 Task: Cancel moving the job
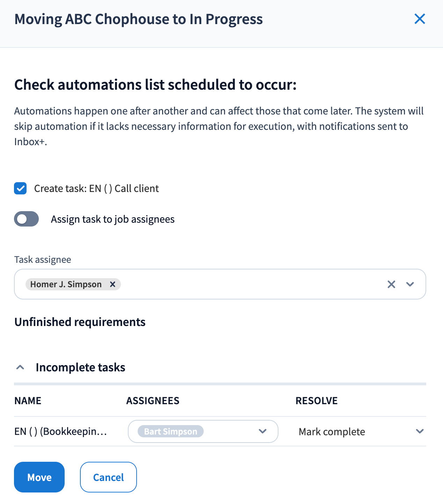pos(108,477)
